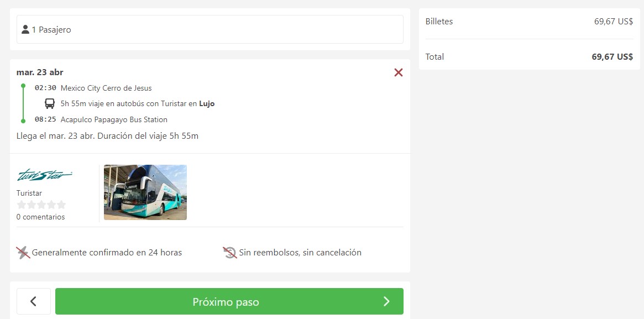This screenshot has height=319, width=644.
Task: Go back with the left chevron button
Action: click(34, 301)
